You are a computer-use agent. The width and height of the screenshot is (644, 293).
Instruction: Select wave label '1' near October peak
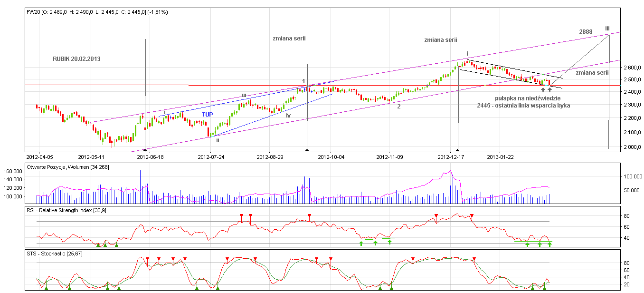pos(304,81)
